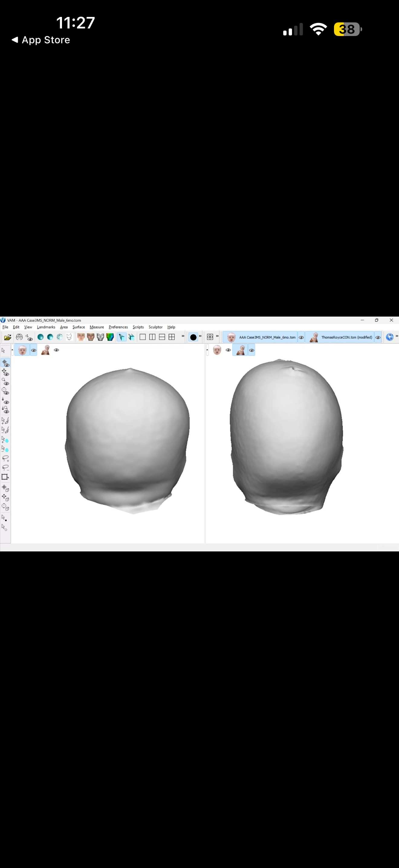Select the magnifier zoom view tool
Image resolution: width=399 pixels, height=868 pixels.
[x=5, y=381]
